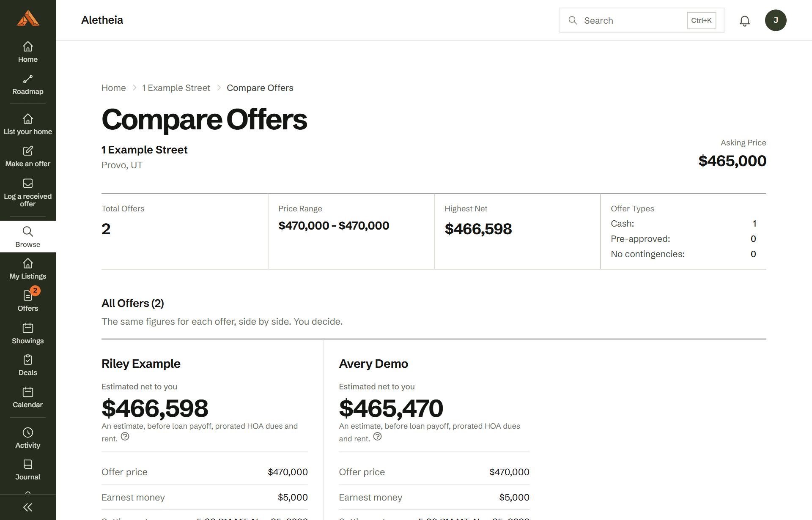Click Avery Demo's Offer price row
Viewport: 812px width, 520px height.
tap(434, 472)
